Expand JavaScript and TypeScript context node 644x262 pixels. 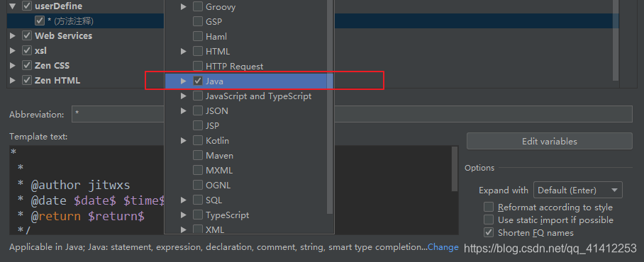click(184, 96)
